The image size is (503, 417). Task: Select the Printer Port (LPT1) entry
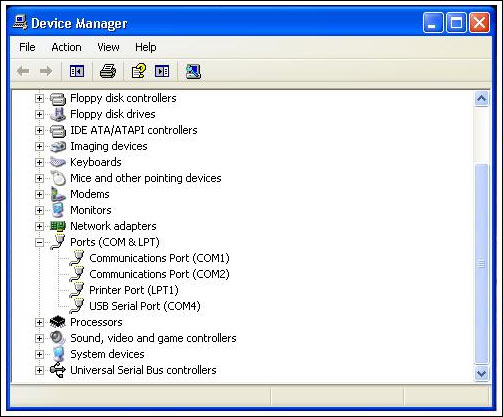click(134, 290)
